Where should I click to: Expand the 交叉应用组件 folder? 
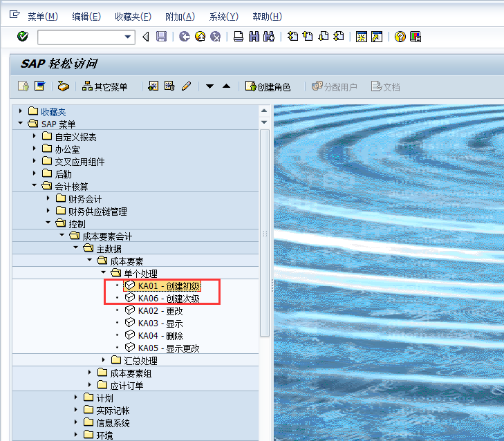pos(35,161)
